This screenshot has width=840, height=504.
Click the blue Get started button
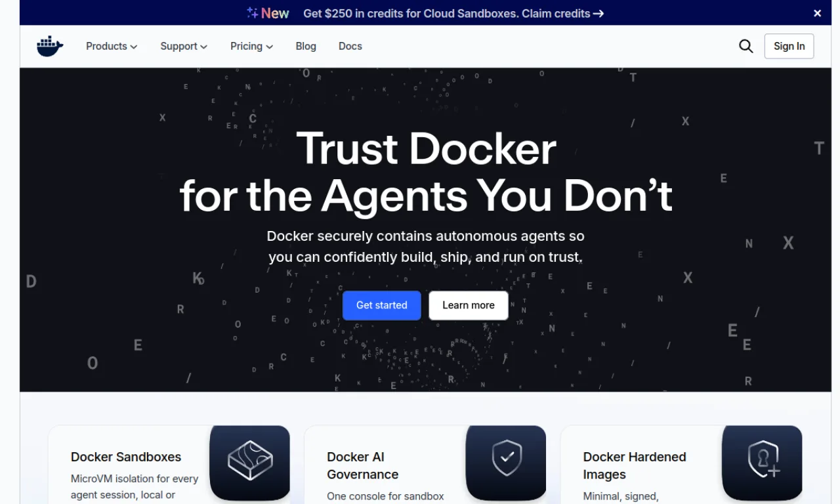tap(382, 305)
